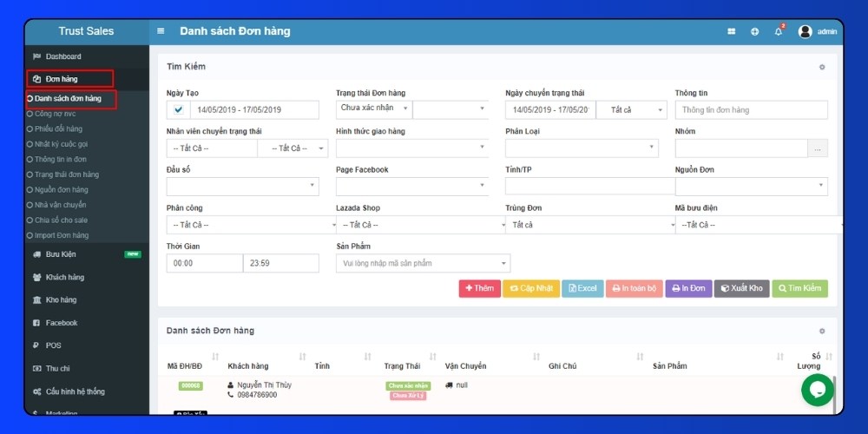Viewport: 868px width, 434px height.
Task: Click the green Tìm Kiếm button
Action: tap(800, 288)
